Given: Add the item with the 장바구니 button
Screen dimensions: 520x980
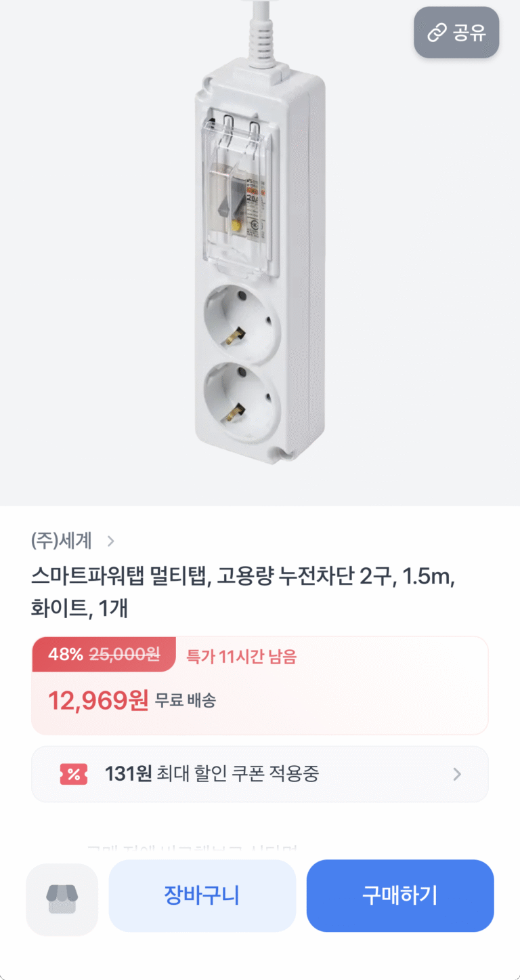Looking at the screenshot, I should [x=202, y=896].
